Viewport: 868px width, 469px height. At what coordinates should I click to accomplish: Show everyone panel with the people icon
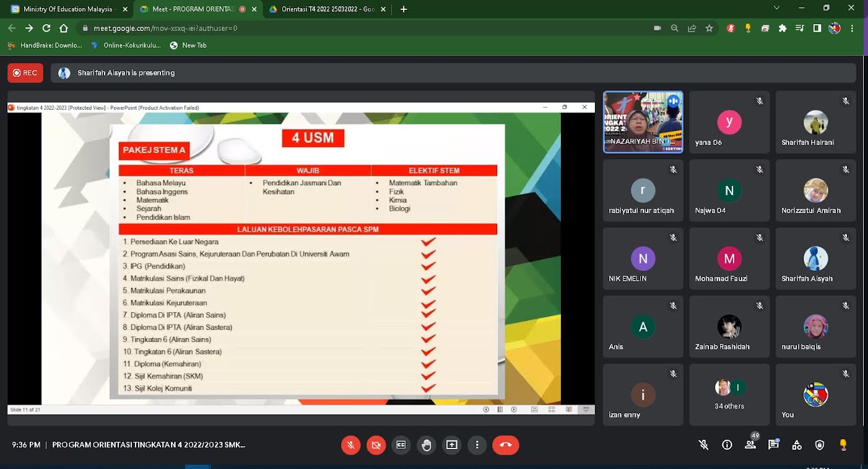750,445
